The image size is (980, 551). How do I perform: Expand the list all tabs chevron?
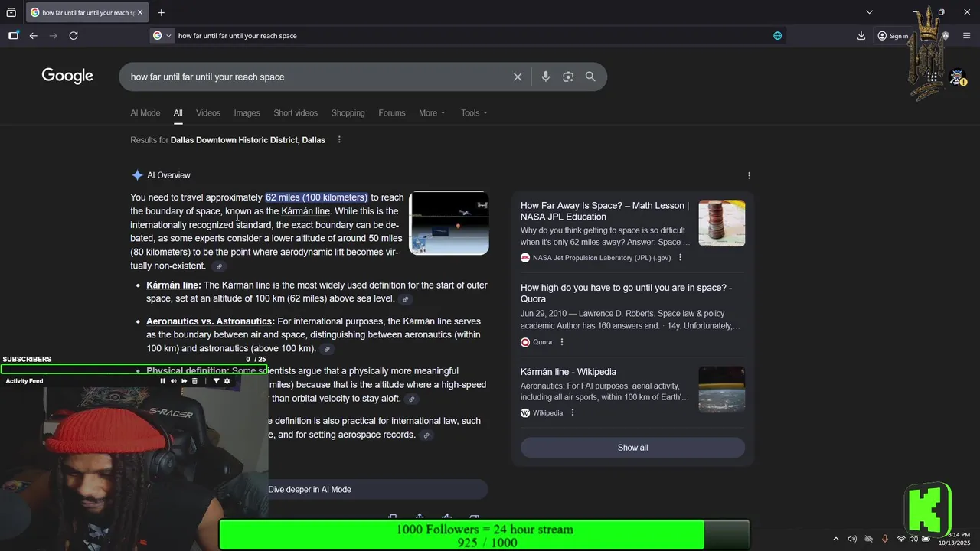coord(869,12)
